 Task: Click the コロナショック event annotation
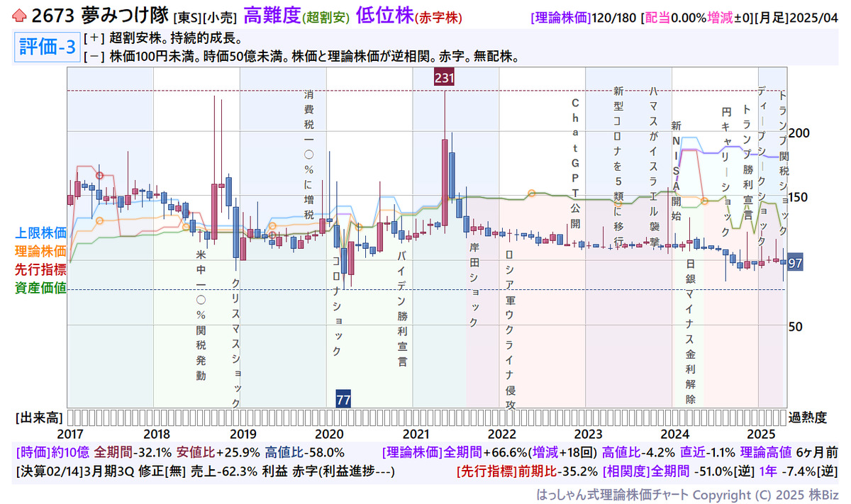338,306
